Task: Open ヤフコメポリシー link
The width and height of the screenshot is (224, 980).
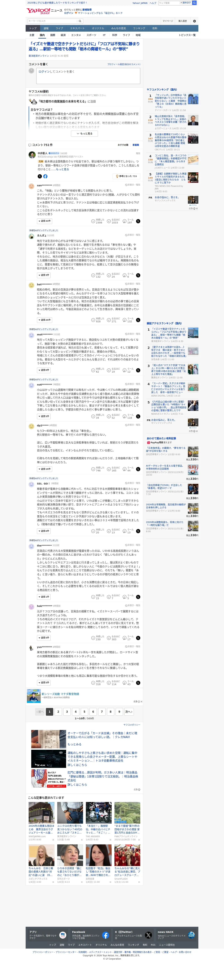Action: point(132,725)
